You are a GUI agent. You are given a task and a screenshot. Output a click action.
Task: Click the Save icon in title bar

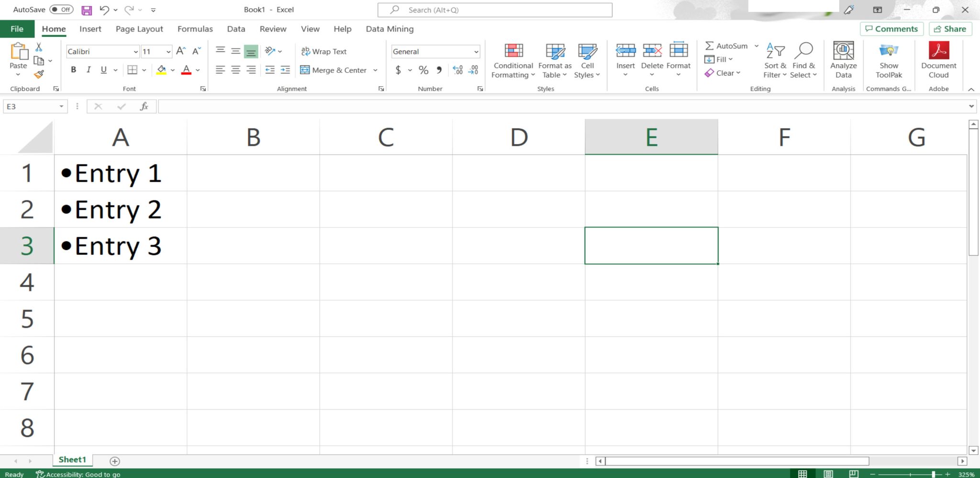87,10
